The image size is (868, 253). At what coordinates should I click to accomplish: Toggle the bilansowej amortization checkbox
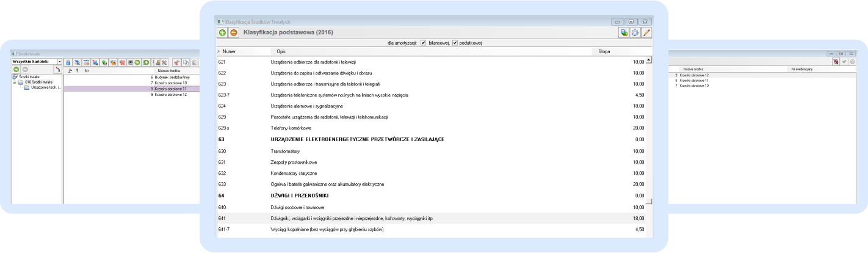tap(423, 43)
